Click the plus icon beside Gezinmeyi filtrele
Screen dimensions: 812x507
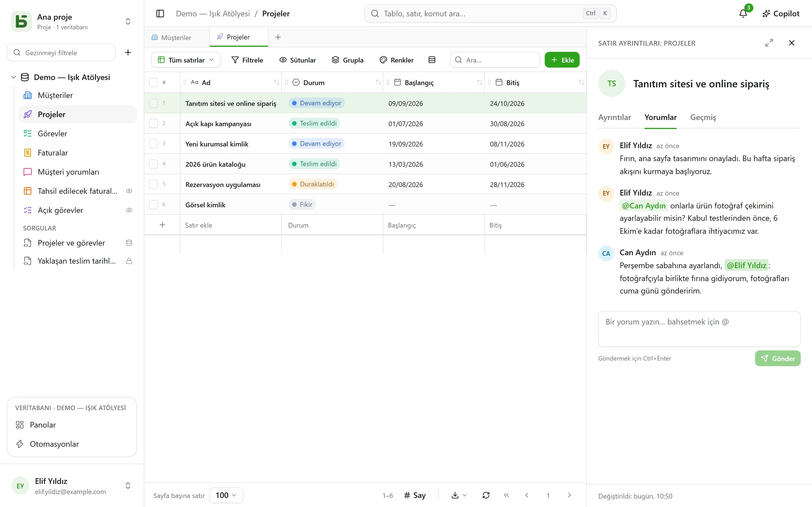(x=128, y=52)
